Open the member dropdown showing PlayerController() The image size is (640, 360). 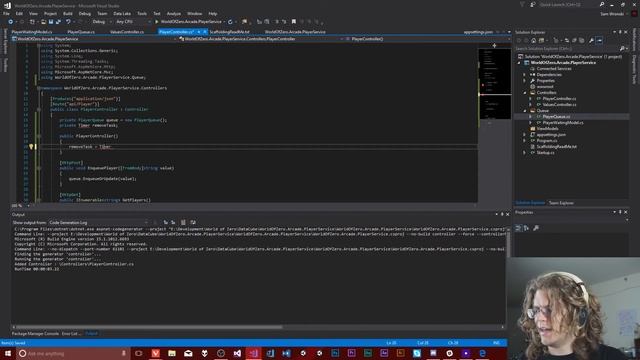coord(427,39)
